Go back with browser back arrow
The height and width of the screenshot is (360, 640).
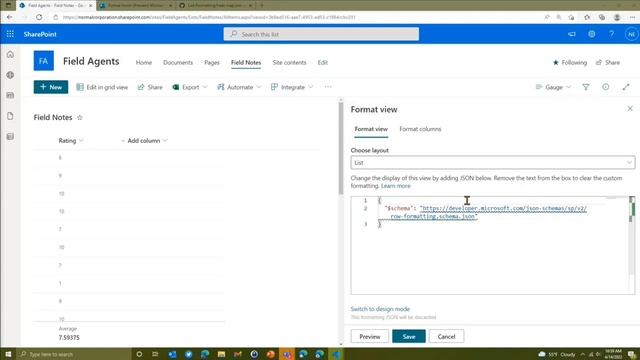pyautogui.click(x=9, y=17)
